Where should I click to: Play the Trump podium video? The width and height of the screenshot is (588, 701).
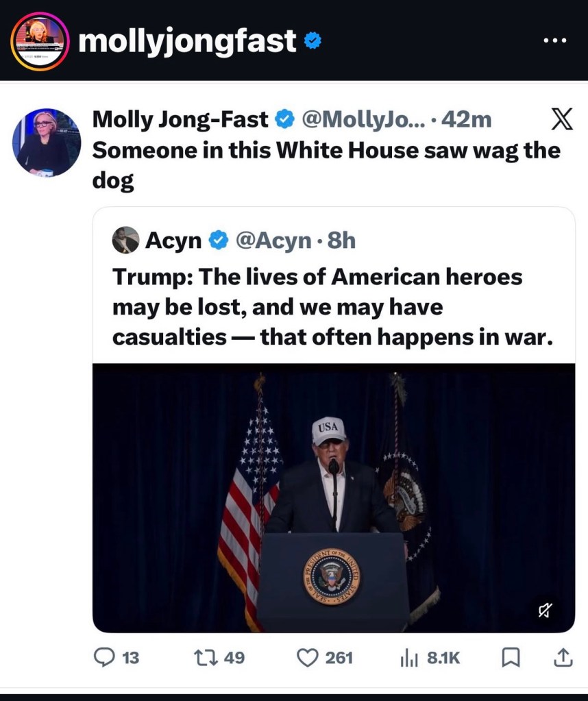click(x=333, y=497)
